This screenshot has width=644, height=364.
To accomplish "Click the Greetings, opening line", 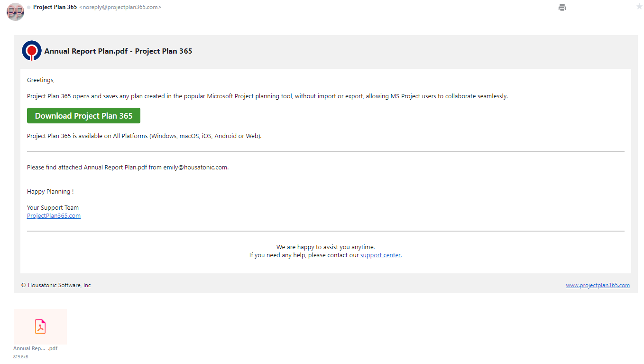I will [41, 80].
